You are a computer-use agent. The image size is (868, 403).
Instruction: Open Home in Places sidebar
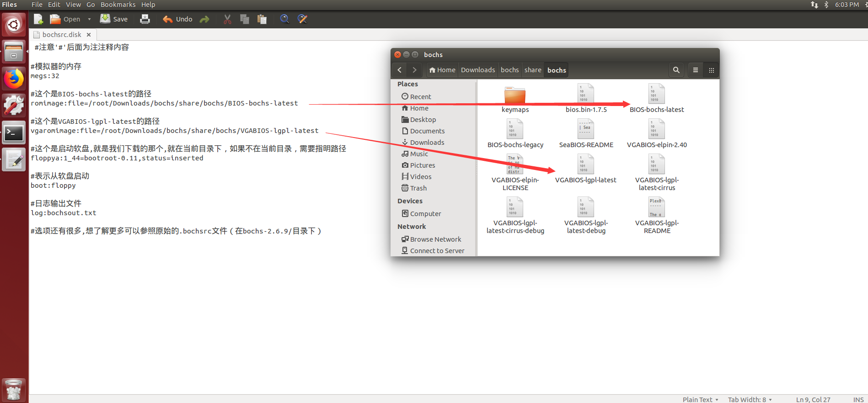(x=415, y=108)
